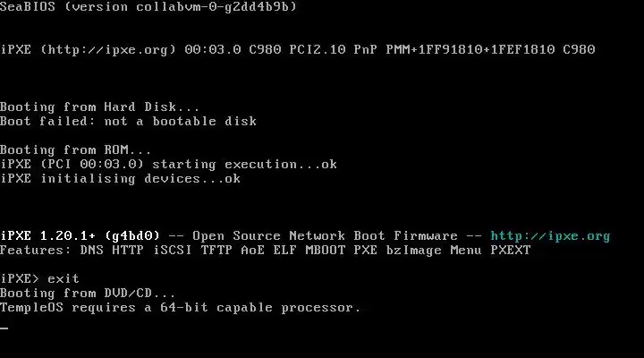The height and width of the screenshot is (358, 644).
Task: Click the 'PMM+1FF91810+1FEF1810' text
Action: tap(470, 50)
